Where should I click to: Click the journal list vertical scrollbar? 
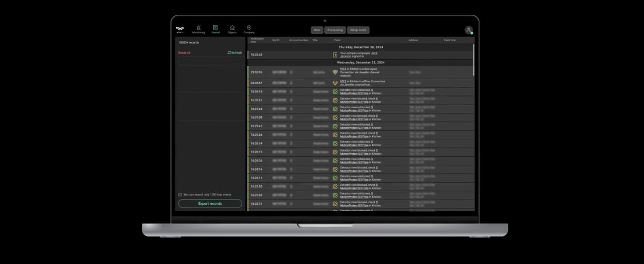pyautogui.click(x=473, y=60)
